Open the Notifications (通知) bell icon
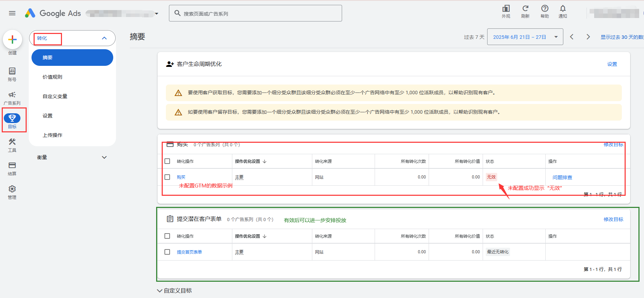Viewport: 644px width, 298px height. (x=563, y=9)
